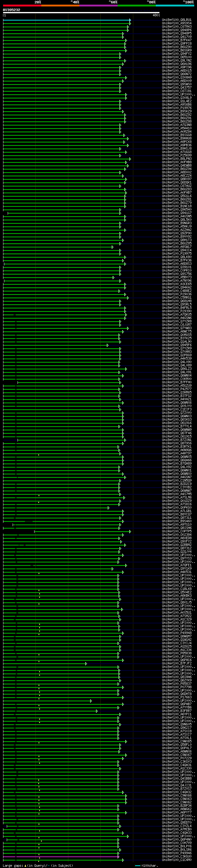Select the UniRef100_C6TAU2 label
This screenshot has width=197, height=868.
(177, 186)
